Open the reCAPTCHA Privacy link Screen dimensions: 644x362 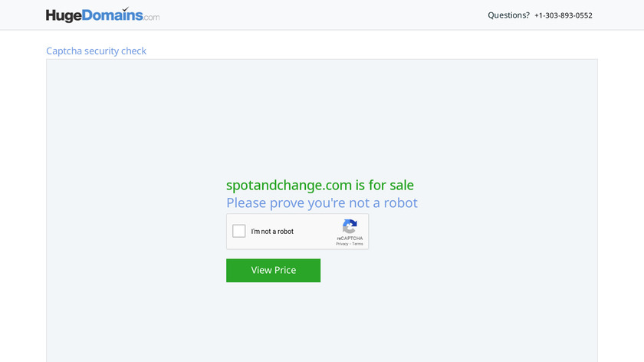coord(342,244)
